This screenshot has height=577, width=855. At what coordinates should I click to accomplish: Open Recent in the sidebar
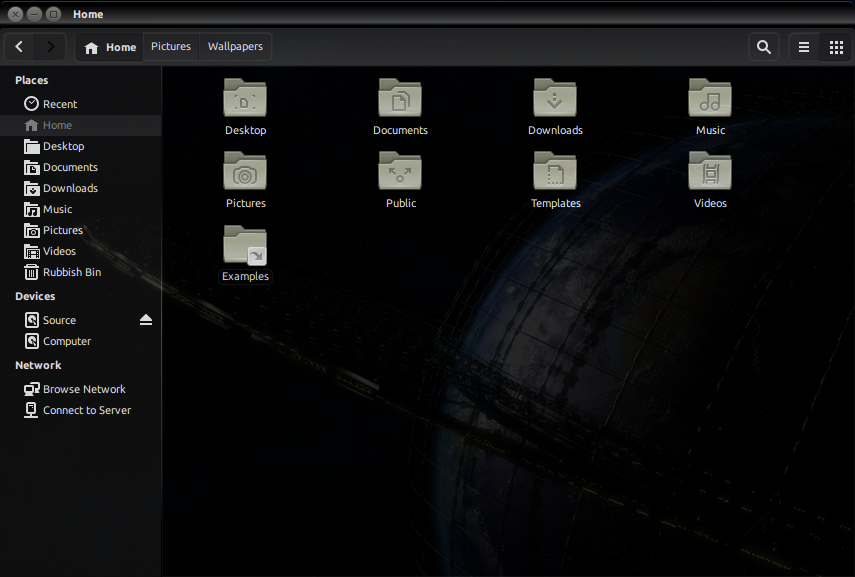pos(81,104)
